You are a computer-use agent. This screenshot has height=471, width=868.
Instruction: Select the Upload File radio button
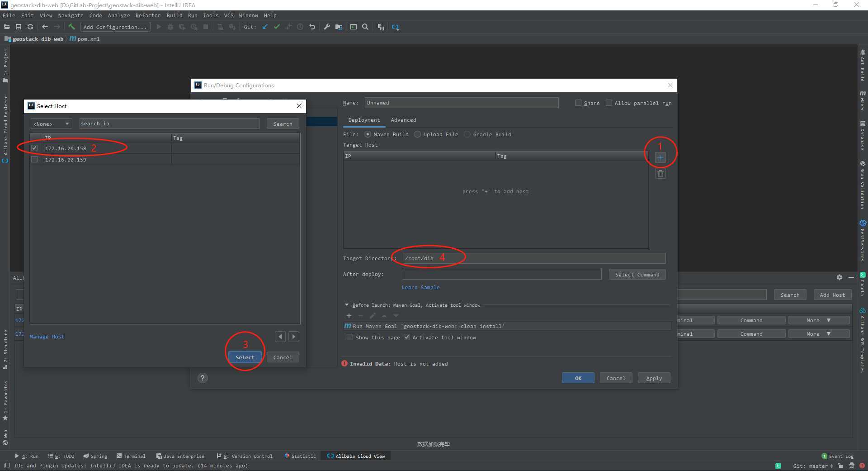pyautogui.click(x=417, y=134)
